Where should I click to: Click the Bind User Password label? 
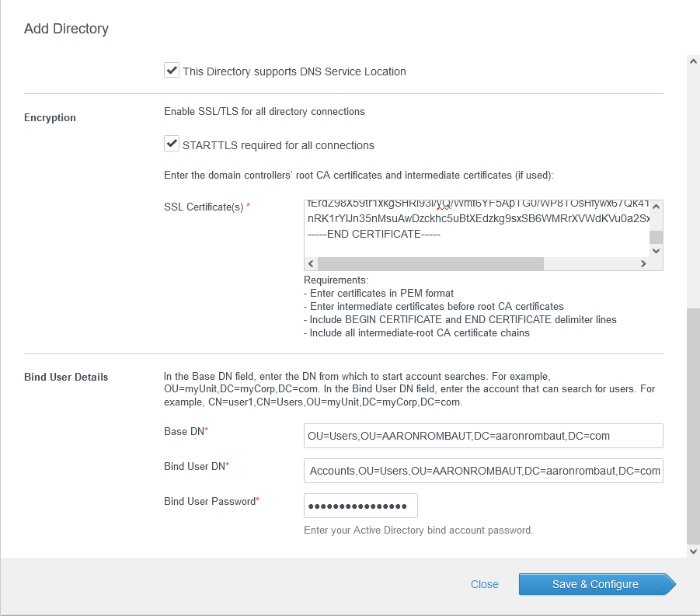[210, 501]
